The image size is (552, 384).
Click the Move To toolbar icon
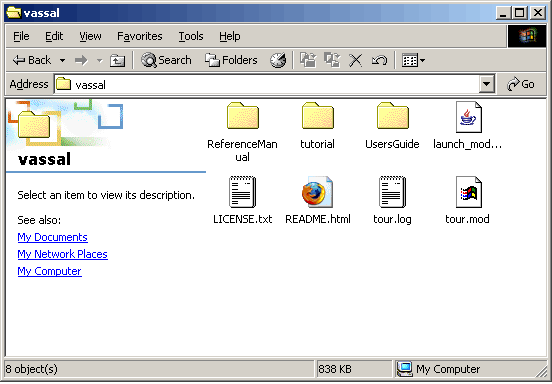tap(308, 60)
